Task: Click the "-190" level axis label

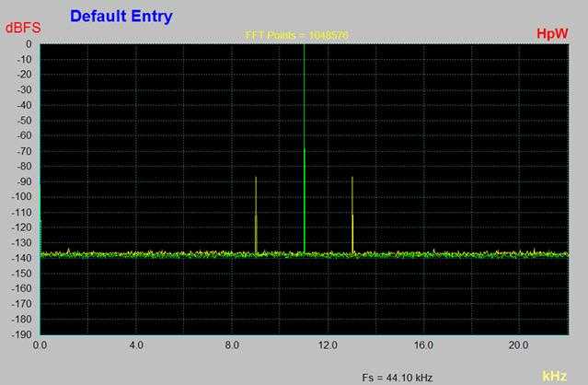Action: (22, 334)
